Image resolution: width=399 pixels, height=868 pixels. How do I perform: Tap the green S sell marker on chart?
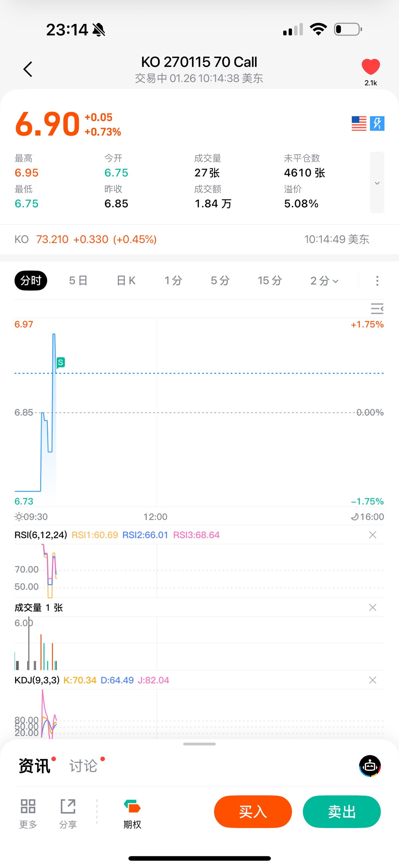tap(61, 362)
